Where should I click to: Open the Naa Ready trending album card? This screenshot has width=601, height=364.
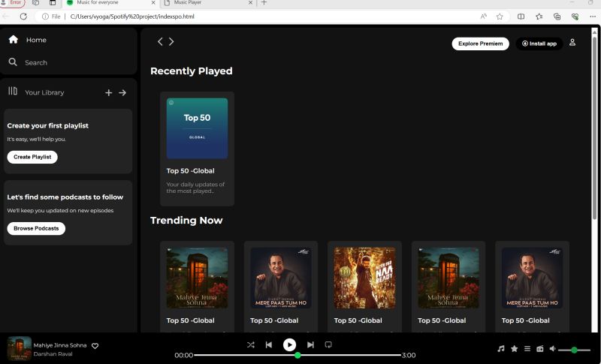(x=364, y=286)
